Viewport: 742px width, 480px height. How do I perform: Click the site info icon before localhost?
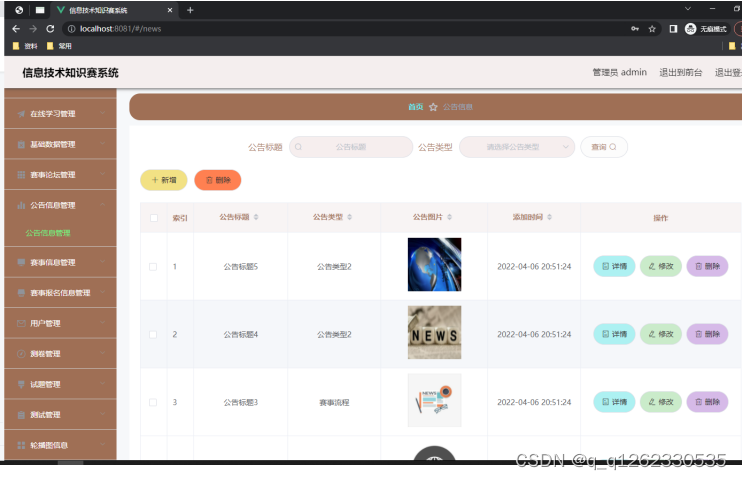(x=71, y=29)
